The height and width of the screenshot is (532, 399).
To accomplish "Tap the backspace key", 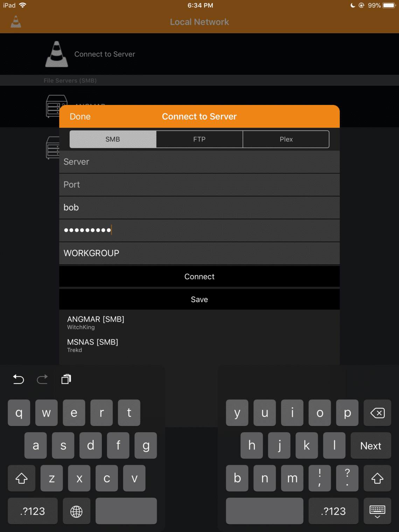I will pos(377,413).
